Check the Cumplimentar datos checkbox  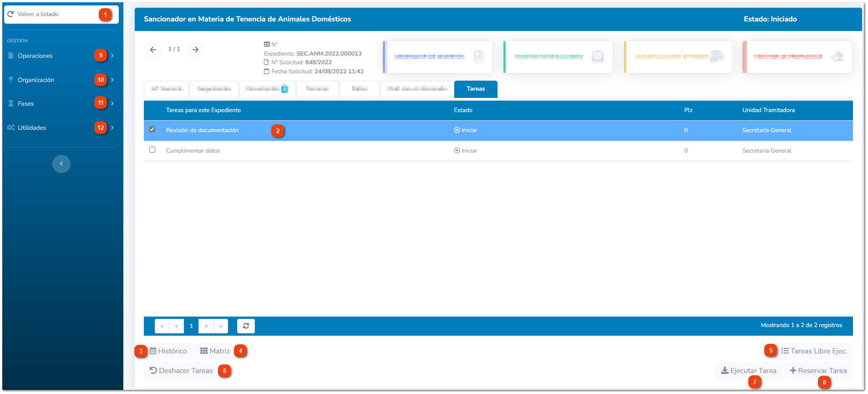pos(152,150)
